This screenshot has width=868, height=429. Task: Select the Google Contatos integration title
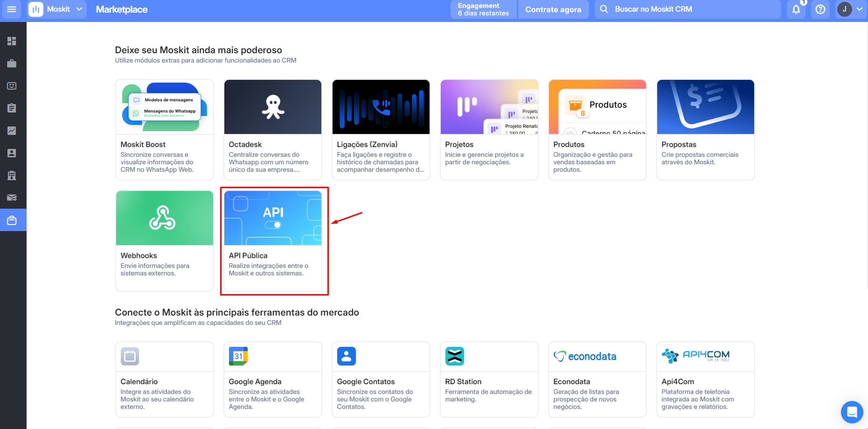tap(366, 382)
